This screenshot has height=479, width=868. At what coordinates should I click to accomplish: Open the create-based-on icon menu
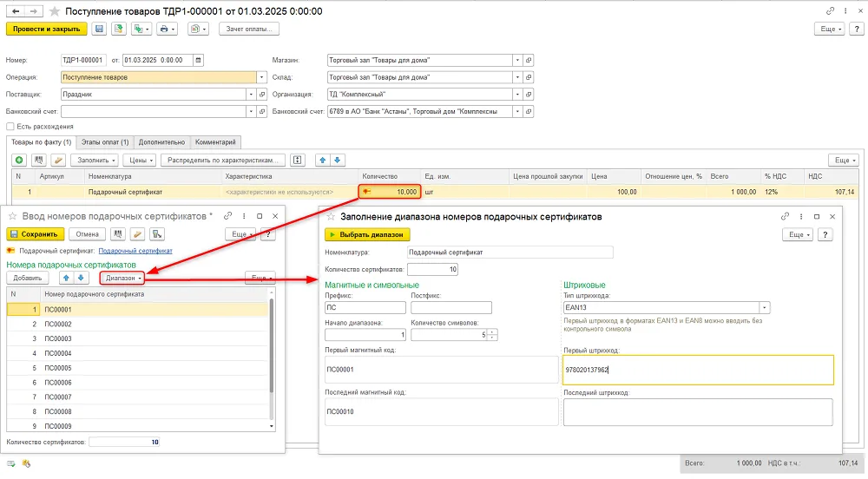coord(140,29)
